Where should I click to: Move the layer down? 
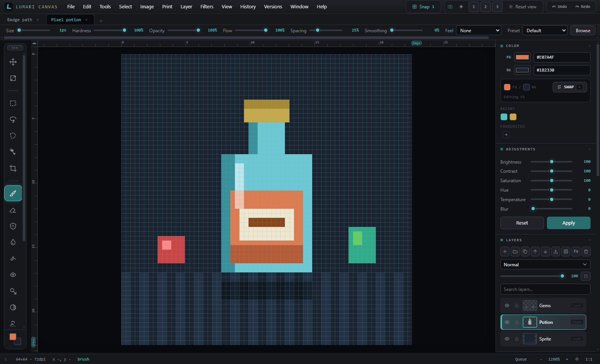tap(545, 252)
